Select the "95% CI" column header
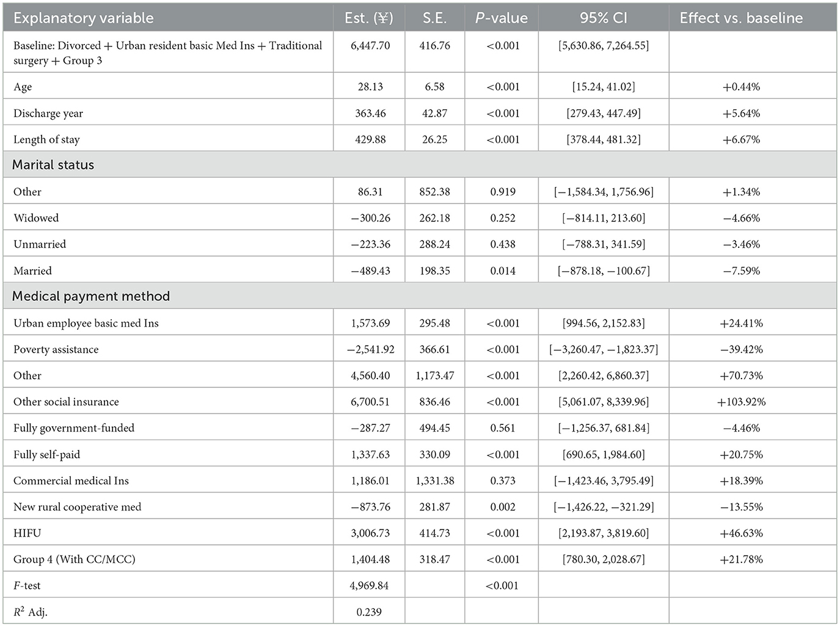This screenshot has height=627, width=840. [x=603, y=18]
